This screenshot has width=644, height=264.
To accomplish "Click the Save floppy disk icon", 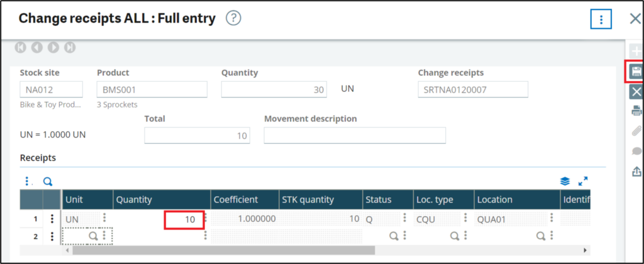I will tap(636, 72).
